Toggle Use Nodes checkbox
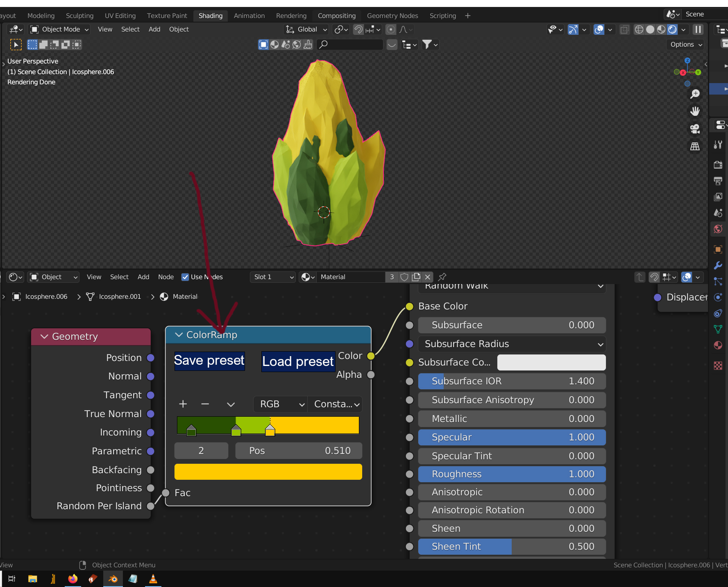Screen dimensions: 728x587 click(x=185, y=277)
